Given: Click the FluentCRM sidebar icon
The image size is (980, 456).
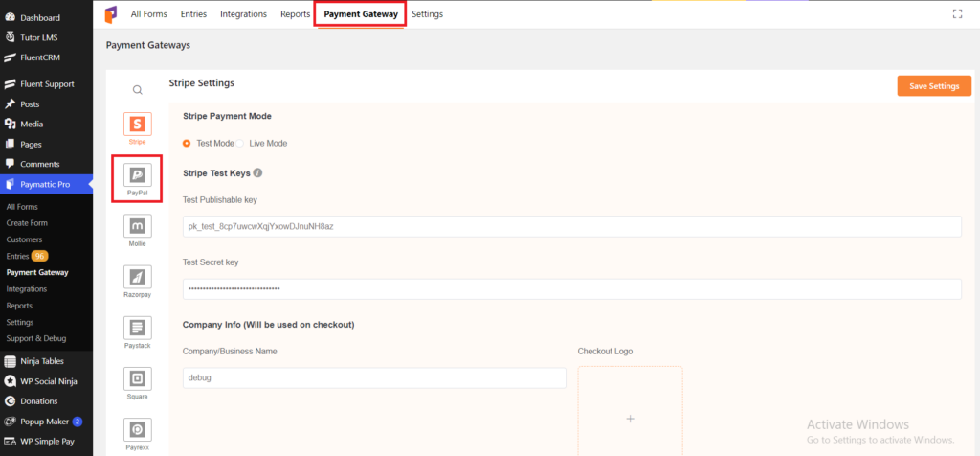Looking at the screenshot, I should coord(10,57).
